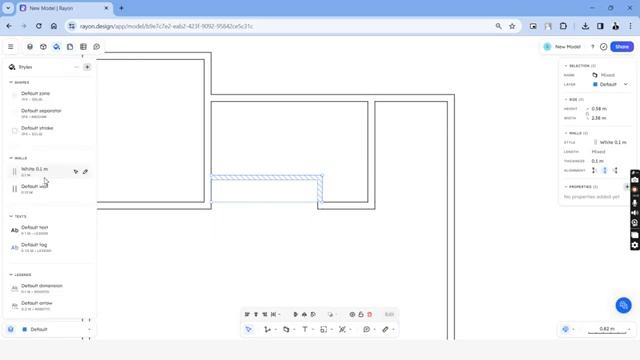Open the Comments panel icon in the top toolbar

click(97, 47)
